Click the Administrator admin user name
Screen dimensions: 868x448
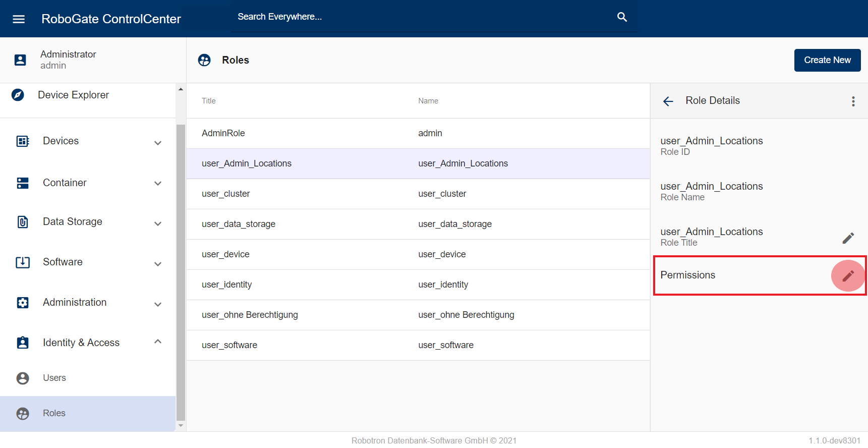click(x=68, y=60)
